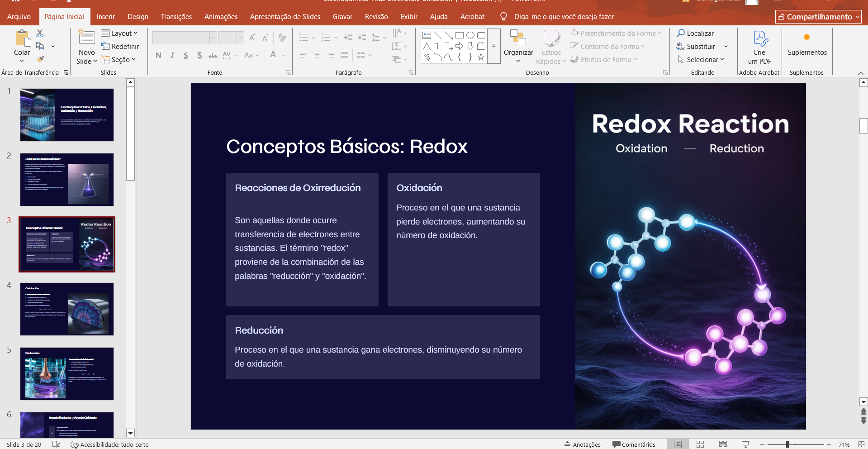
Task: Click the decrease font size icon
Action: click(265, 38)
